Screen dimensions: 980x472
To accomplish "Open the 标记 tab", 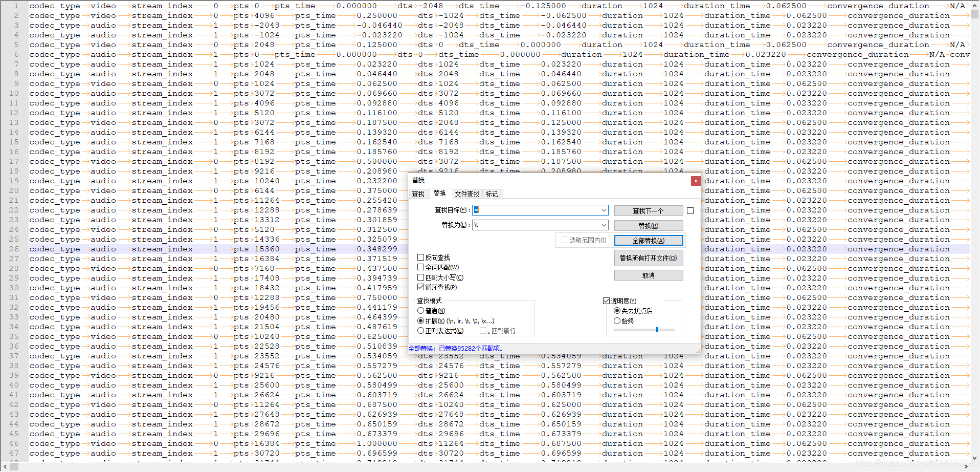I will (x=492, y=194).
